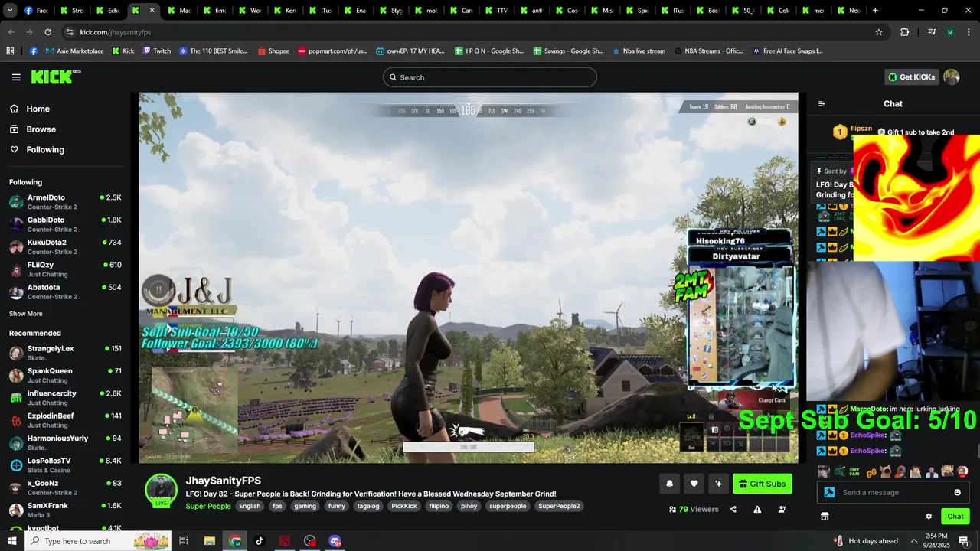Image resolution: width=980 pixels, height=551 pixels.
Task: Open the chat shop icon
Action: [825, 517]
